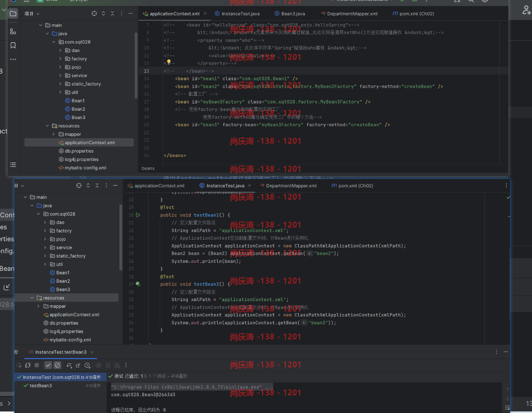532x413 pixels.
Task: Hide the lower project panel
Action: point(115,185)
